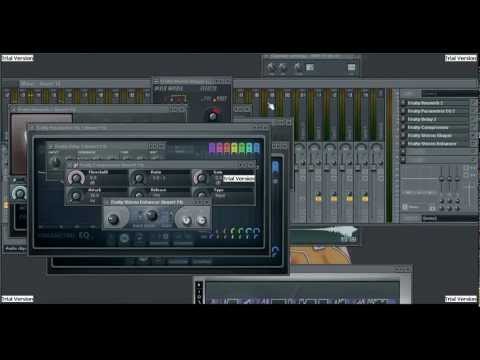Image resolution: width=480 pixels, height=360 pixels.
Task: Open slot menu arrow beside Fruity Reeverb 2
Action: (x=403, y=103)
